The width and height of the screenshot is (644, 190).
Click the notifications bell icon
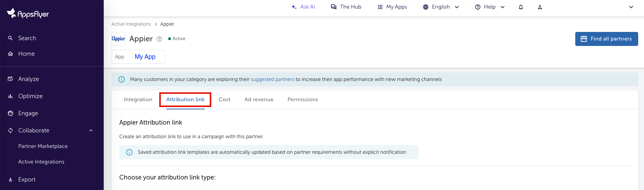click(521, 7)
